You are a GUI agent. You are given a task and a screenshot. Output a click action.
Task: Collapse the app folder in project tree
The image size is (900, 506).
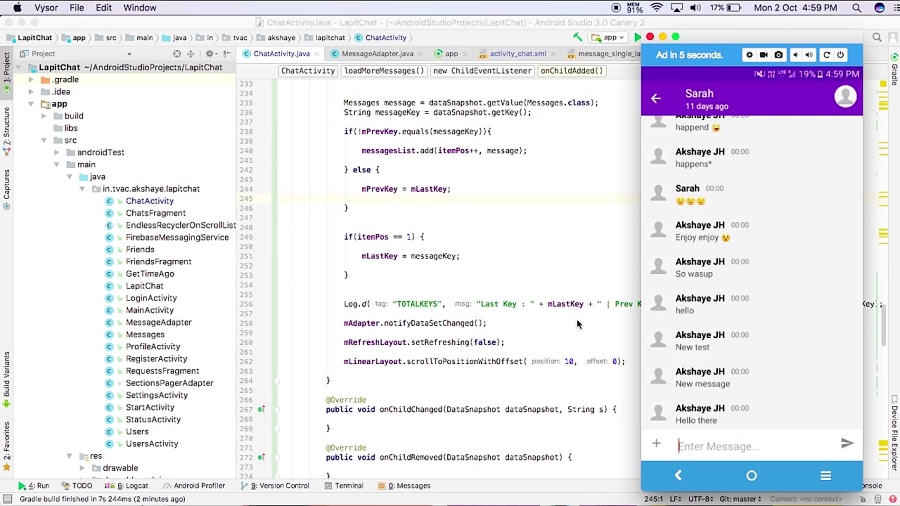[31, 104]
